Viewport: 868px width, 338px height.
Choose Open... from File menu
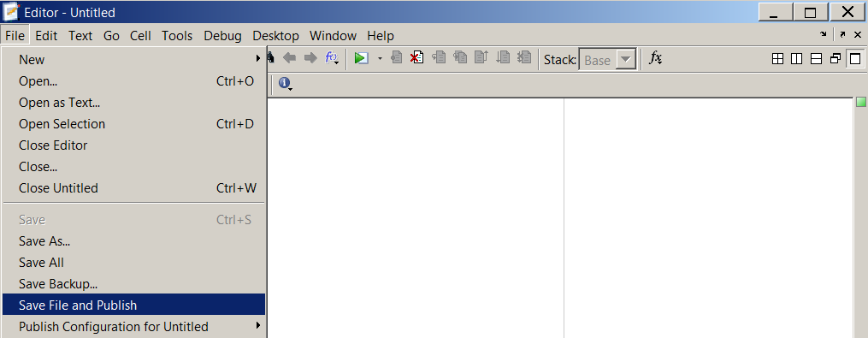tap(133, 81)
